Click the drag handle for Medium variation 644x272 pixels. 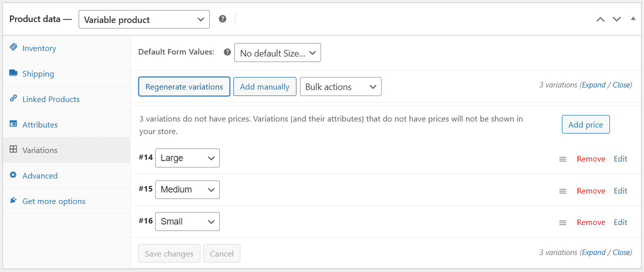click(x=563, y=191)
